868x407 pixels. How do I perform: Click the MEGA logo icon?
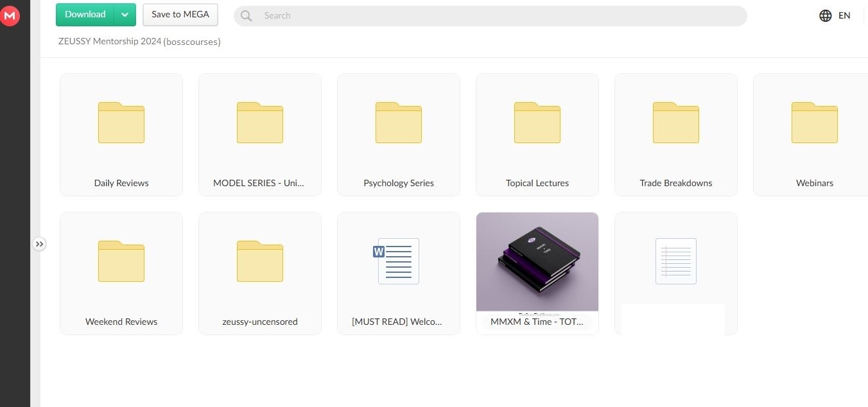click(x=10, y=15)
